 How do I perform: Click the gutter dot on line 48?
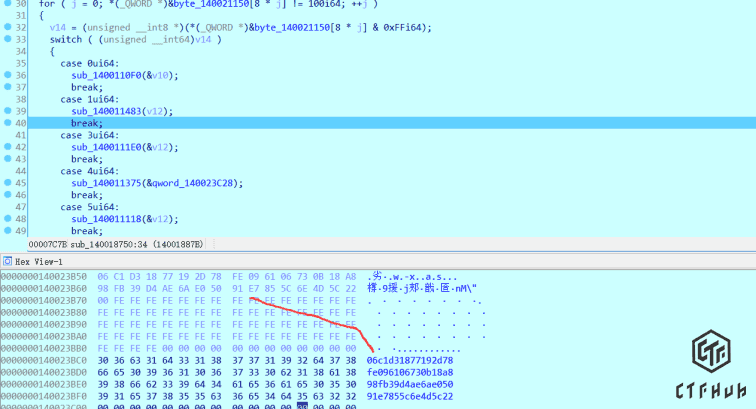(x=7, y=219)
